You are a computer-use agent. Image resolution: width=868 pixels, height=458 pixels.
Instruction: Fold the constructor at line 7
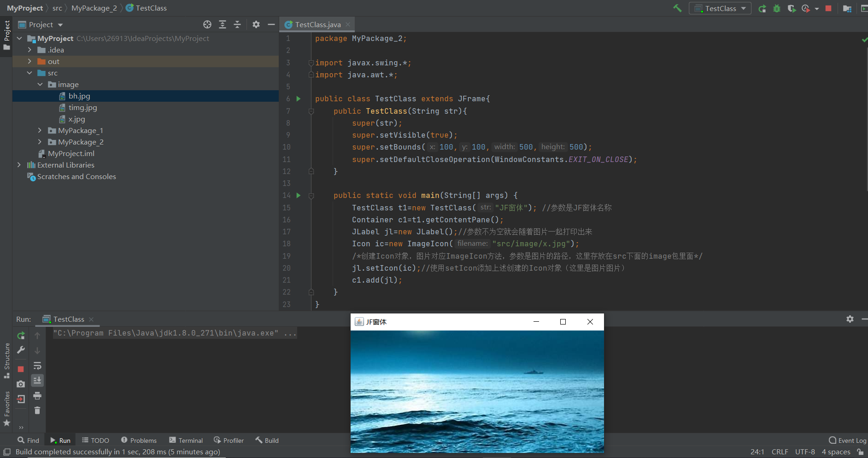pyautogui.click(x=311, y=111)
